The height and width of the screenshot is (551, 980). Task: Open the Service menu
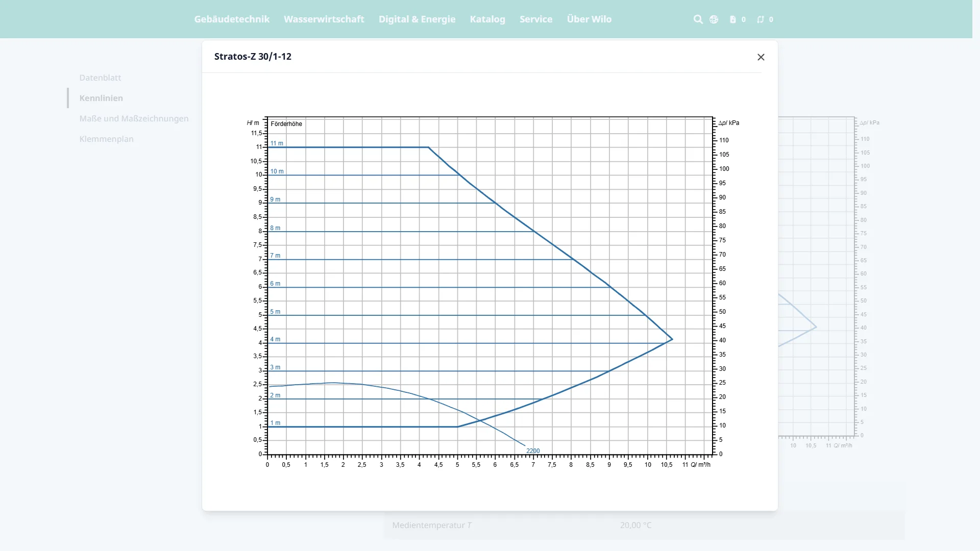click(536, 19)
